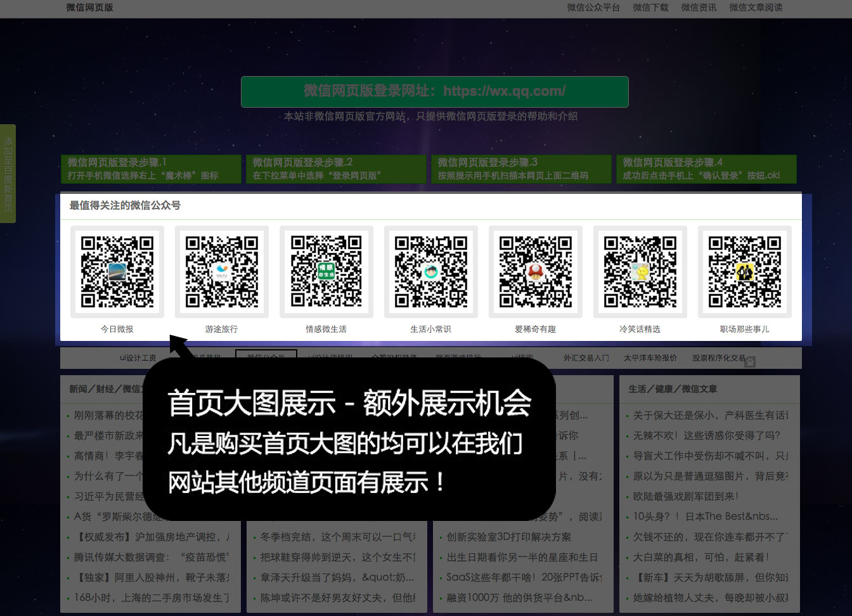The width and height of the screenshot is (852, 616).
Task: Select 微信文章阅读 in top navigation
Action: (x=756, y=8)
